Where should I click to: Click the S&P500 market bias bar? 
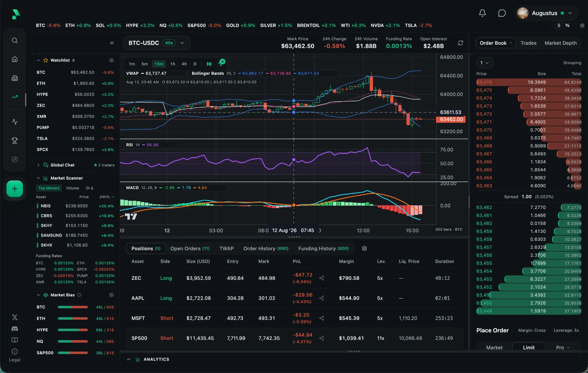pyautogui.click(x=73, y=353)
